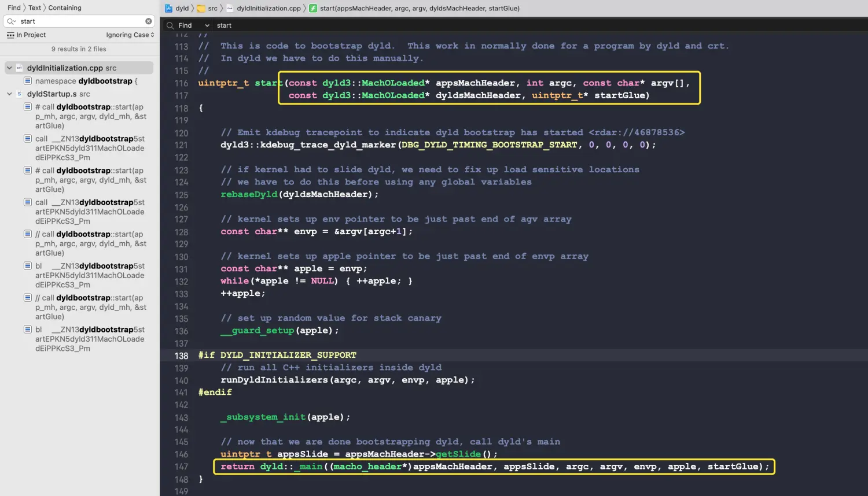Click the 'Containing' search option
The height and width of the screenshot is (496, 868).
[65, 8]
